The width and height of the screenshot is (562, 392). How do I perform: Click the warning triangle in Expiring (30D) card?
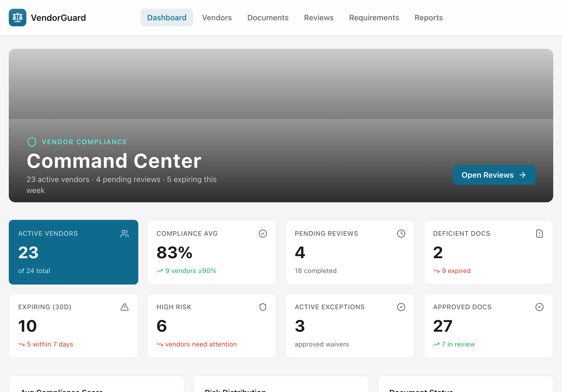tap(125, 307)
